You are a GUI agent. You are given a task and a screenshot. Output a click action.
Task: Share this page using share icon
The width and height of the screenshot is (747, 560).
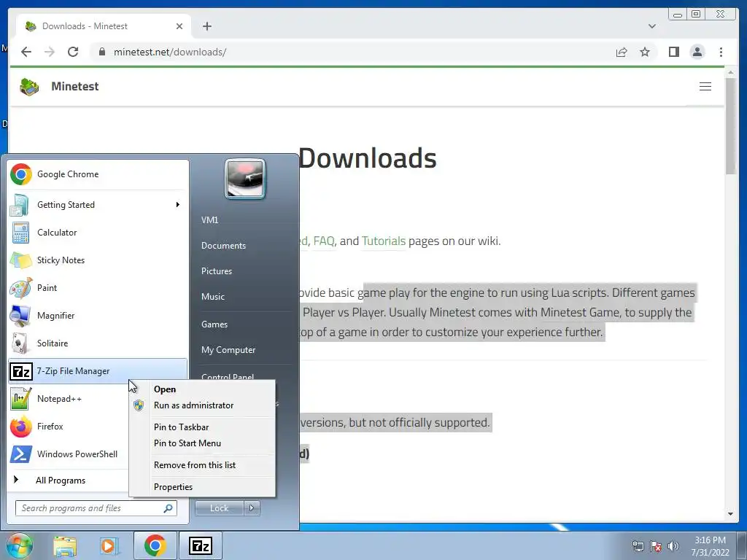[622, 52]
